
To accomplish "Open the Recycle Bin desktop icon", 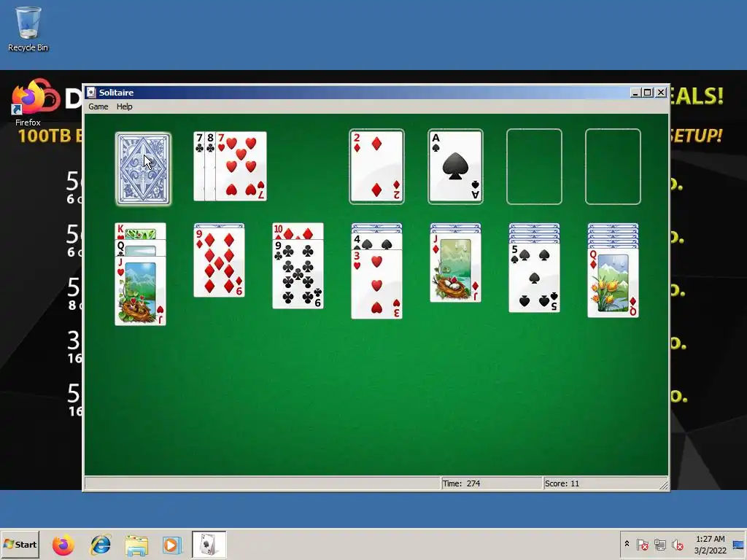I will click(x=28, y=28).
